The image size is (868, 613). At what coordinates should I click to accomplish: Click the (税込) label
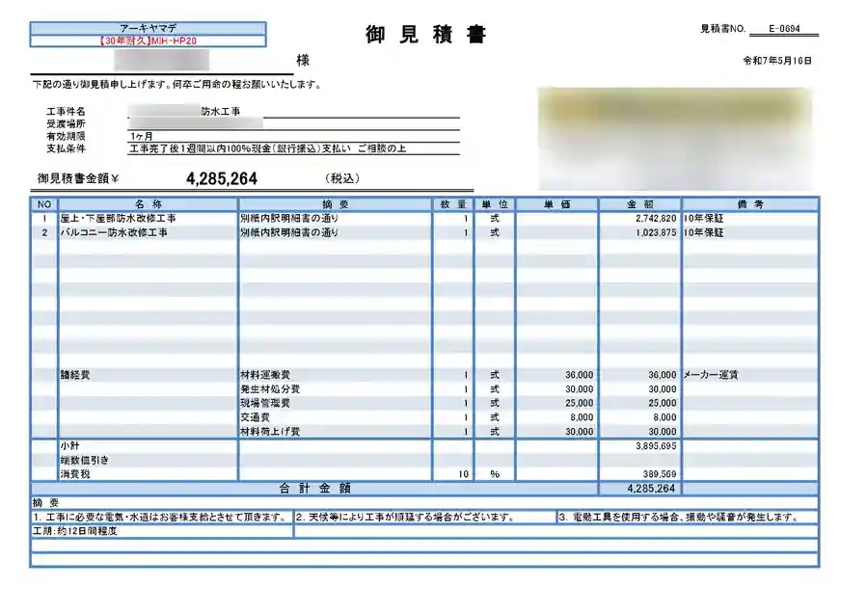[342, 178]
